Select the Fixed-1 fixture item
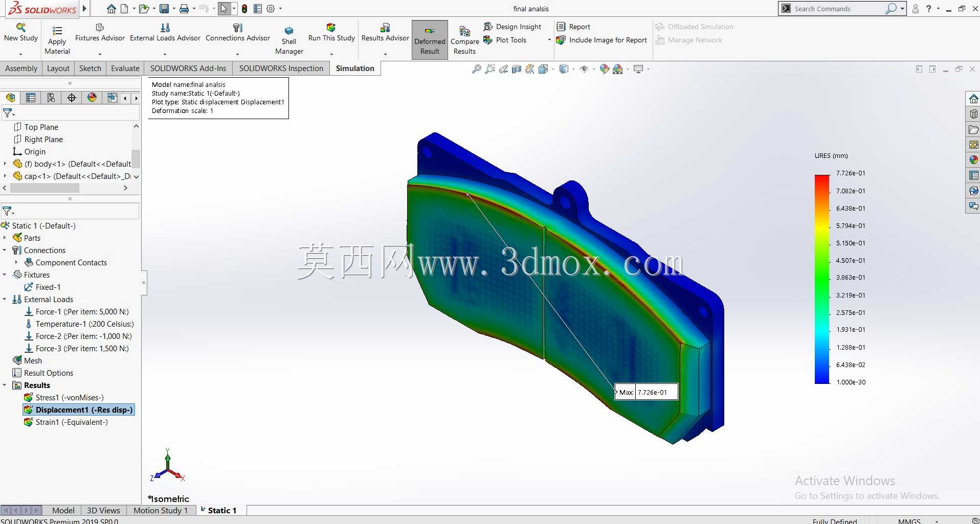Viewport: 980px width, 524px height. point(42,287)
